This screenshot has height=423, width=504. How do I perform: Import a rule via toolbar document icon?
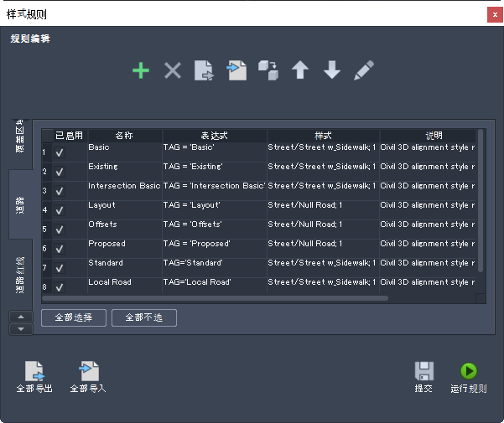pos(236,70)
